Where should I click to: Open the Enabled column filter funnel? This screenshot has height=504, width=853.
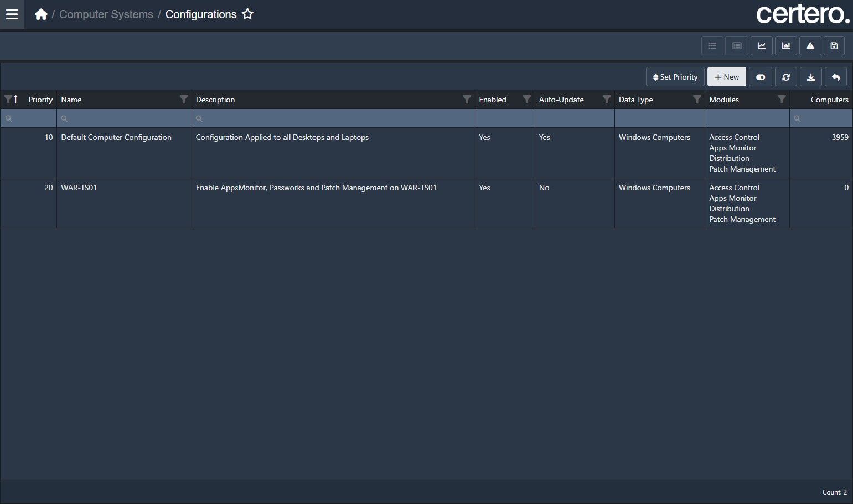(526, 99)
